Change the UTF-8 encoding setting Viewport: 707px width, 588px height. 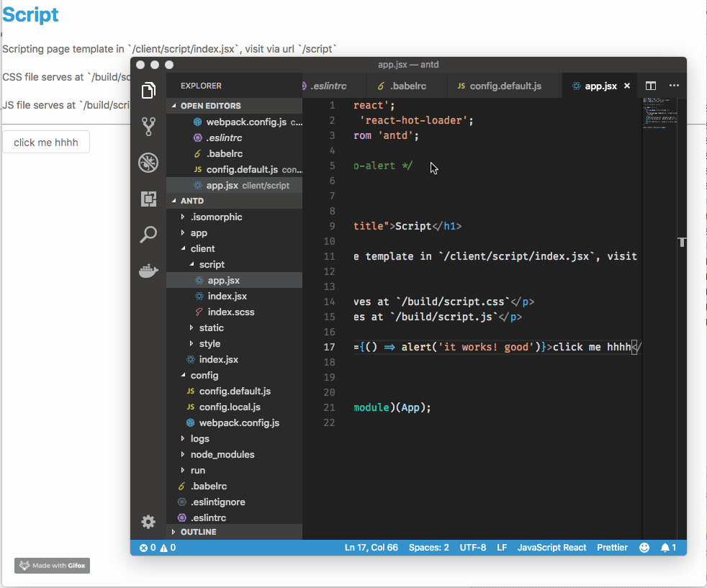tap(472, 548)
